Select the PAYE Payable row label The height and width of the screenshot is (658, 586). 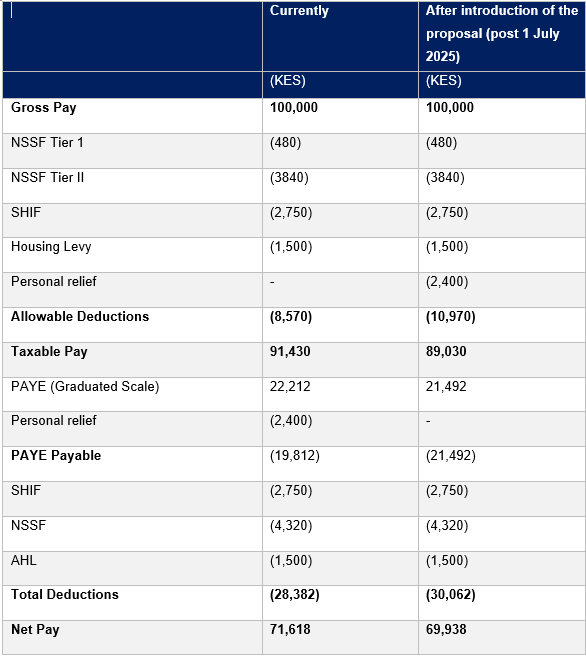coord(56,456)
